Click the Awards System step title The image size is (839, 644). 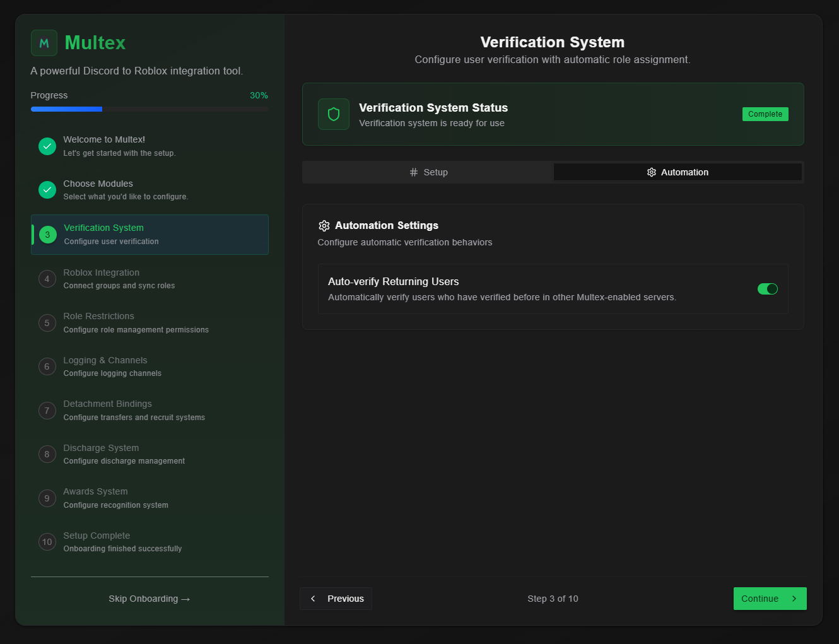tap(95, 491)
